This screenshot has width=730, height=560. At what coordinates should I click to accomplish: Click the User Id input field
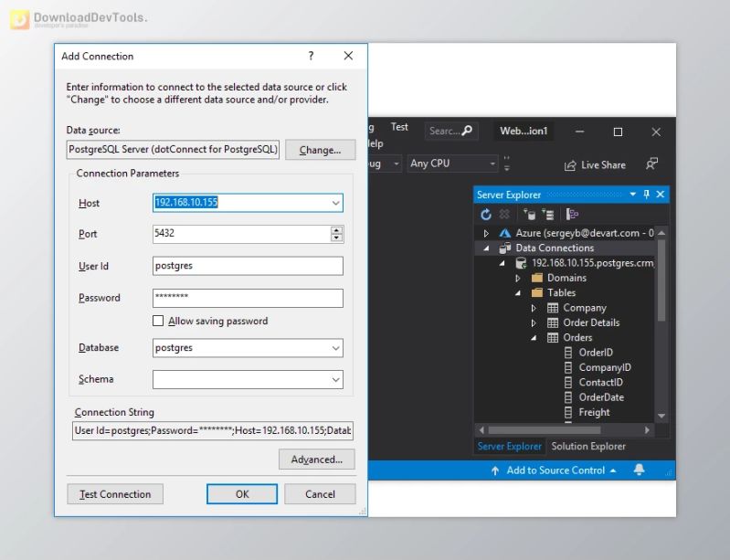click(248, 266)
